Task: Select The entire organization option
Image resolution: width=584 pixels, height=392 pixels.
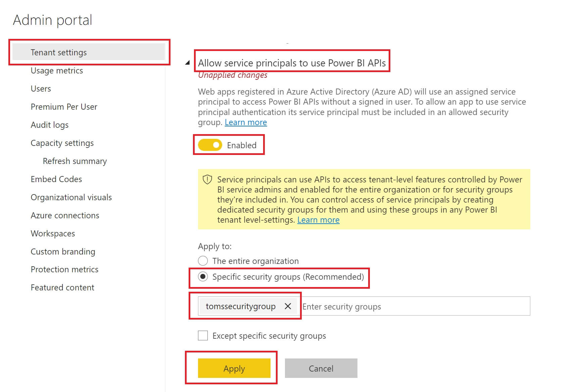Action: 203,261
